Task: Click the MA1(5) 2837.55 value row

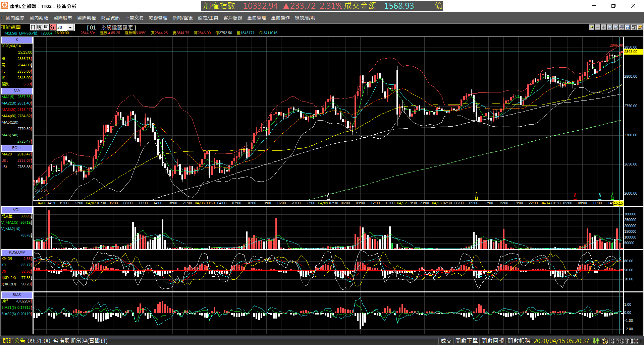Action: point(17,97)
